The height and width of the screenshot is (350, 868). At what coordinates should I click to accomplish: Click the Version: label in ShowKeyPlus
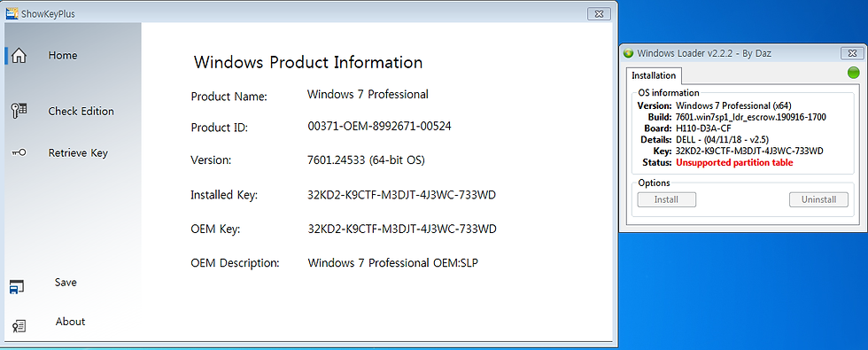pyautogui.click(x=211, y=160)
